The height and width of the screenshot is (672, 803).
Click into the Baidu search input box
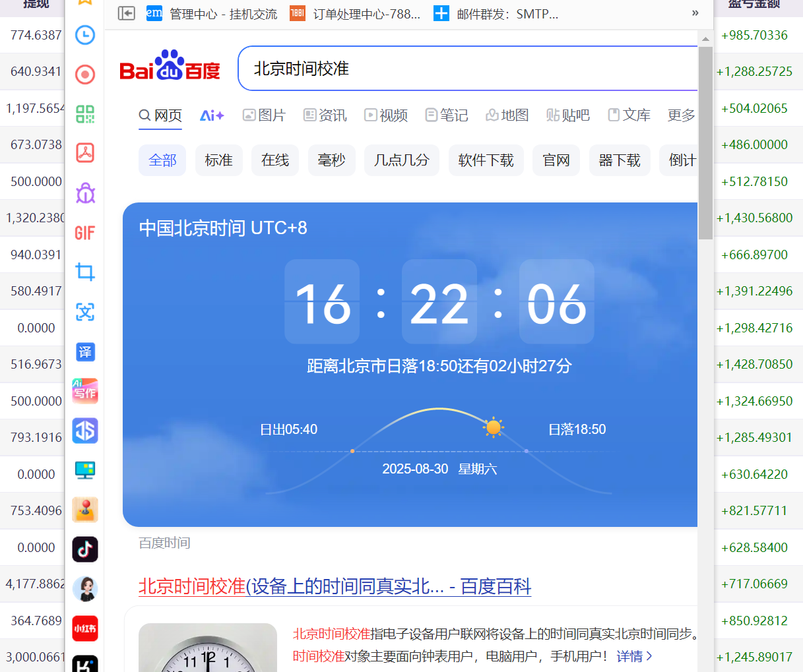click(x=462, y=69)
